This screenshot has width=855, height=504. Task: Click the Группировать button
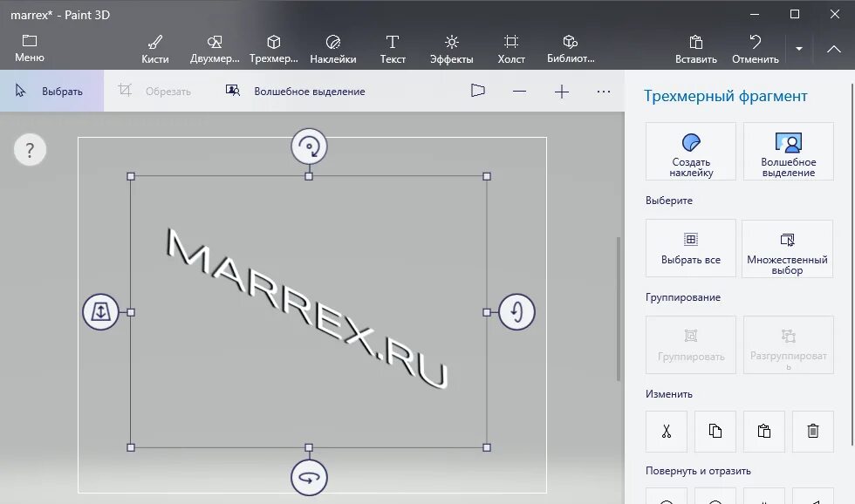tap(691, 345)
